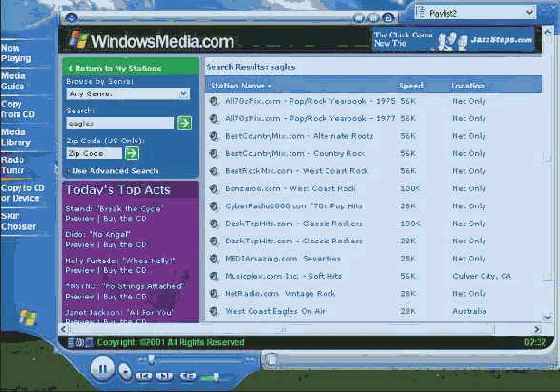Click station icon for Pop/Rock Yearbook - 1977
Image resolution: width=560 pixels, height=392 pixels.
(214, 119)
